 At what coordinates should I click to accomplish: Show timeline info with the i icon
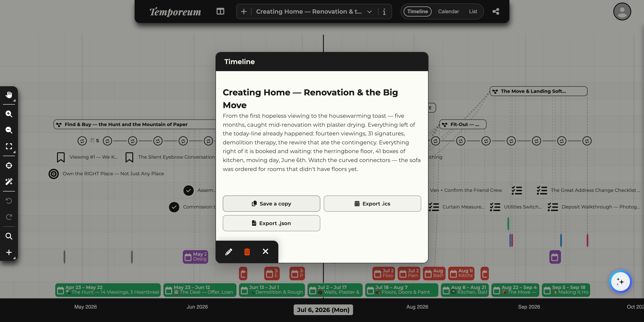pos(384,11)
